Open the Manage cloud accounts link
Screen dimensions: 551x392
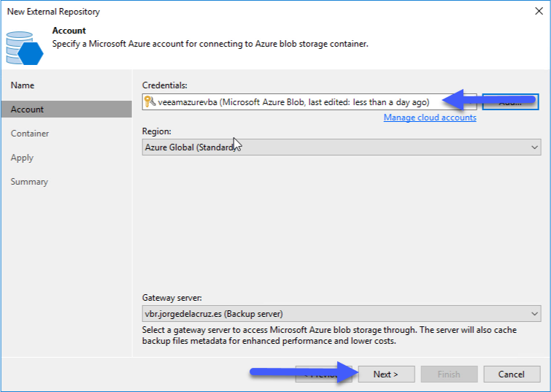[x=430, y=118]
